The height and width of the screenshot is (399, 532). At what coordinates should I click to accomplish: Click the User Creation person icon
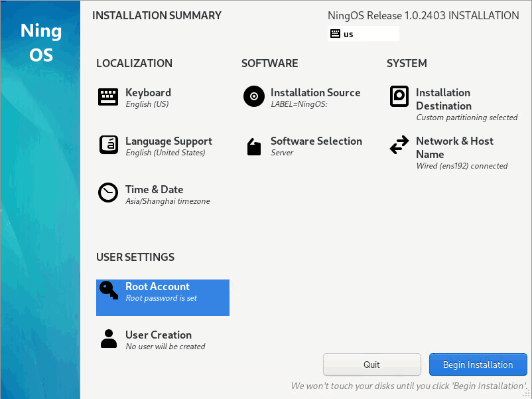pyautogui.click(x=109, y=339)
